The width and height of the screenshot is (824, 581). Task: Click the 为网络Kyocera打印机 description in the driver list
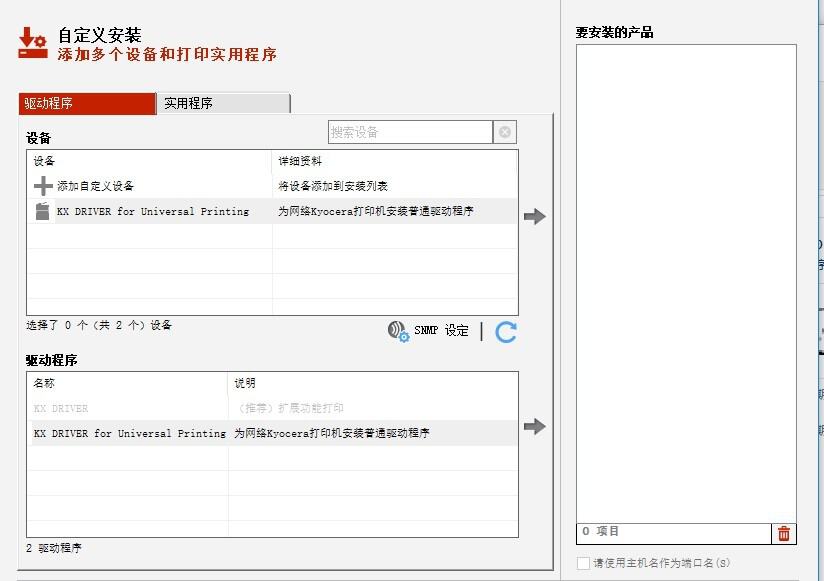pos(332,433)
